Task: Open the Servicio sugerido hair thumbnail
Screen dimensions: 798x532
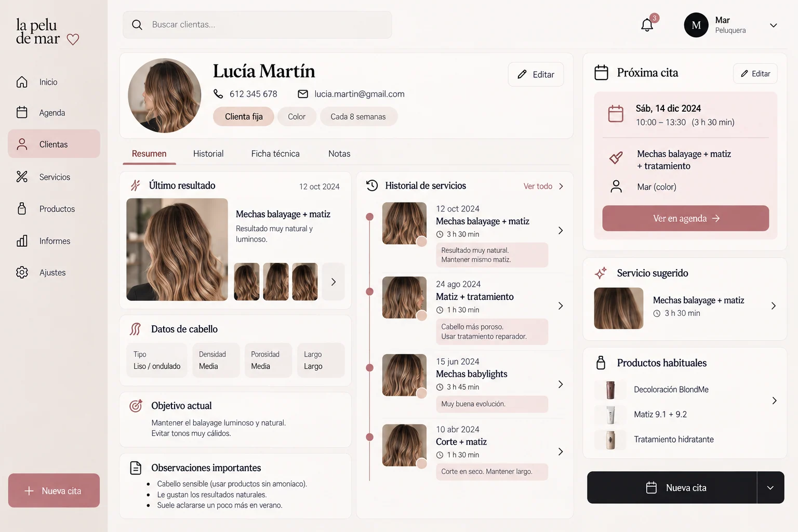Action: click(x=619, y=309)
